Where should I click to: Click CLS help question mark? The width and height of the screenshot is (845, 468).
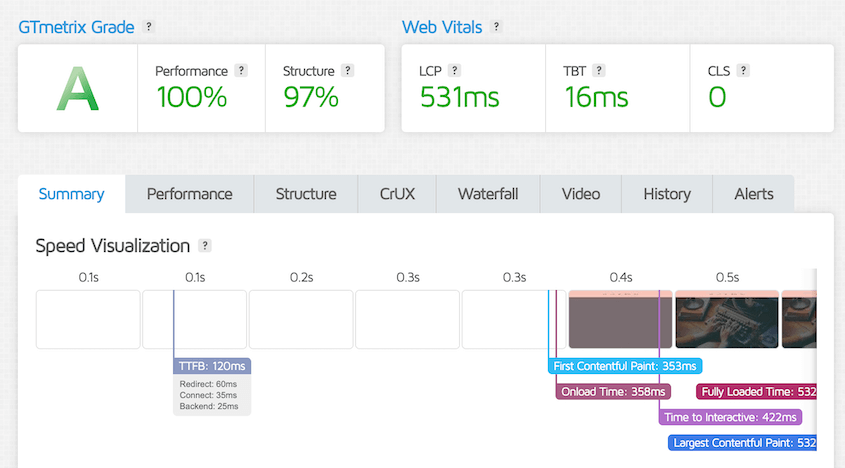click(743, 71)
